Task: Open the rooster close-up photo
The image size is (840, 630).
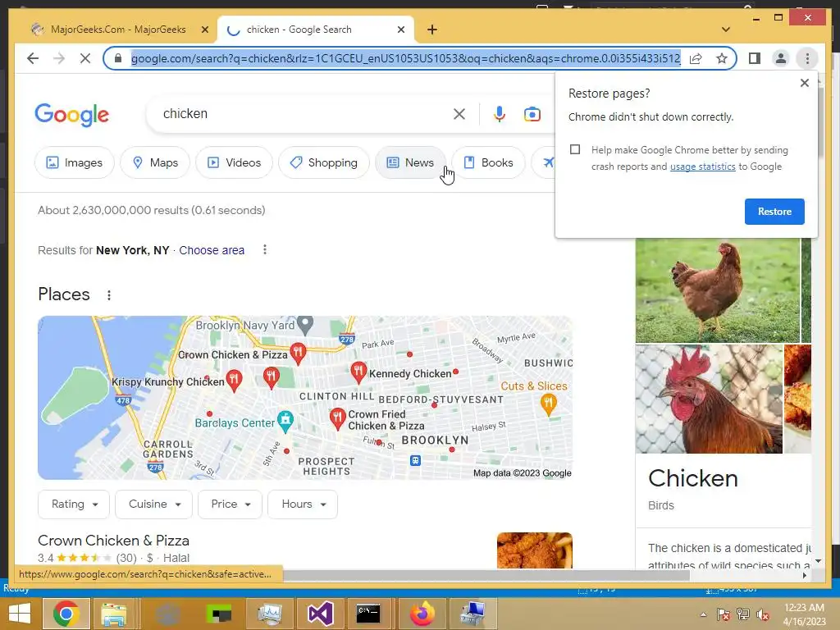Action: coord(709,399)
